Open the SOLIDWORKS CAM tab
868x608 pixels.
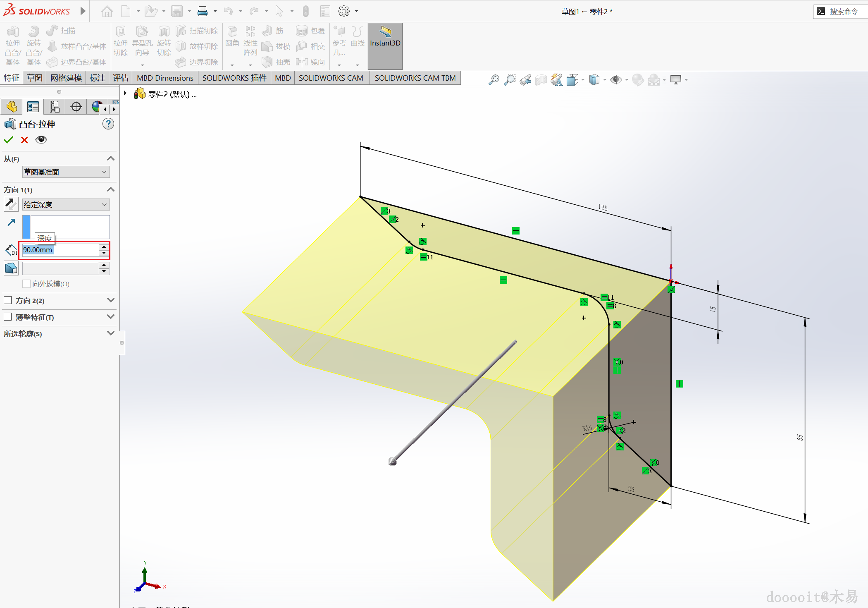(331, 78)
